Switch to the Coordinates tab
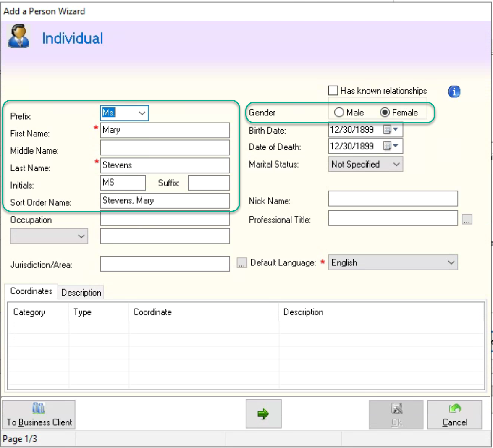Image resolution: width=493 pixels, height=448 pixels. 31,291
